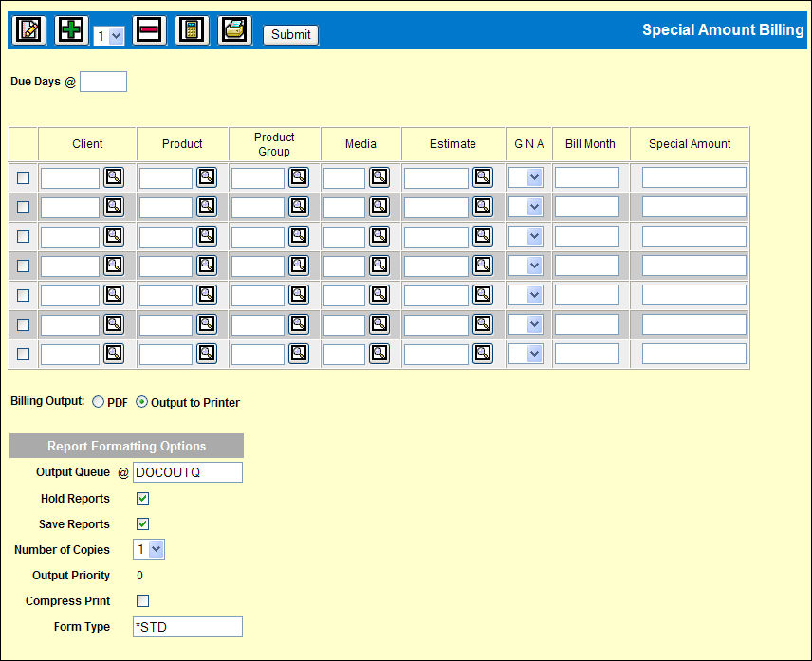
Task: Open the Number of Copies dropdown
Action: pyautogui.click(x=149, y=549)
